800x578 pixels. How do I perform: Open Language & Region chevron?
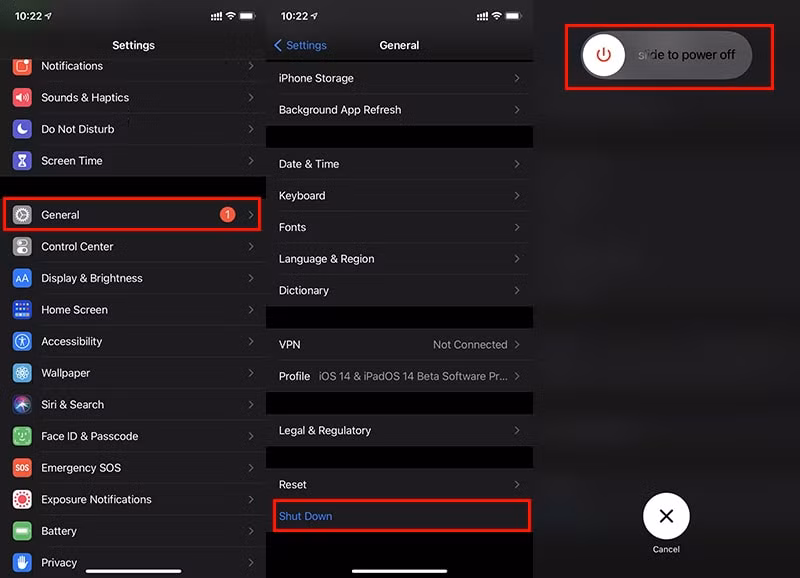coord(517,259)
